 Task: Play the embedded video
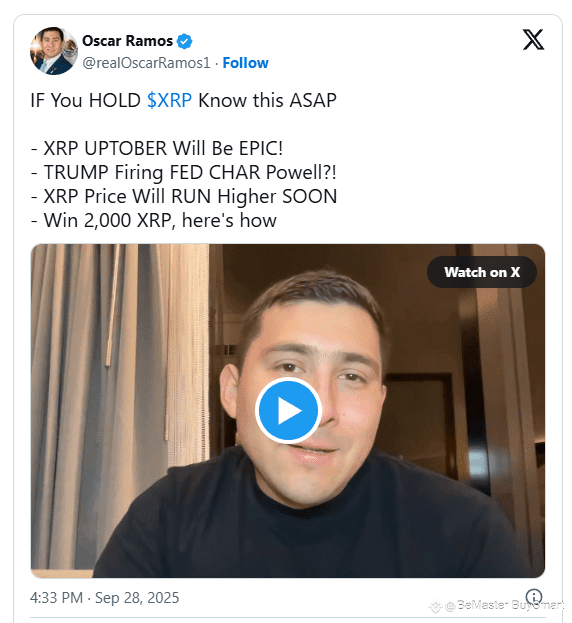(x=288, y=410)
